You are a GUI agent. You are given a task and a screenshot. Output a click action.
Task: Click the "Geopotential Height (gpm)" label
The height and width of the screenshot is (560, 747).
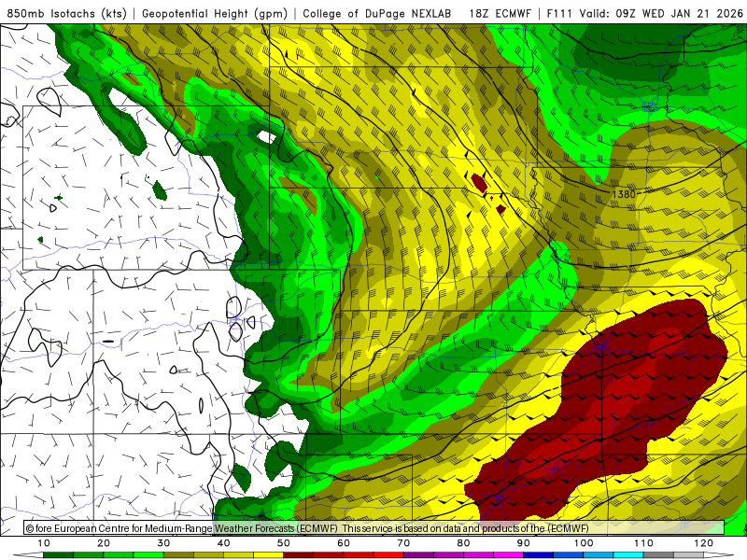pyautogui.click(x=215, y=13)
